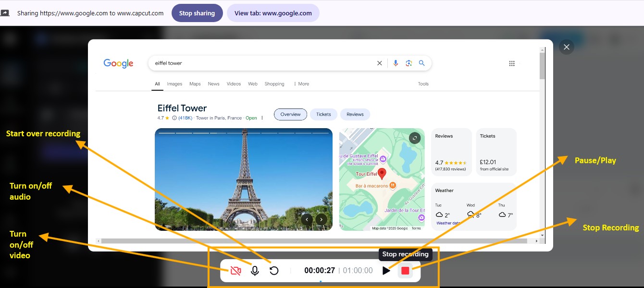Open the Eiffel Tower photo

pos(244,179)
